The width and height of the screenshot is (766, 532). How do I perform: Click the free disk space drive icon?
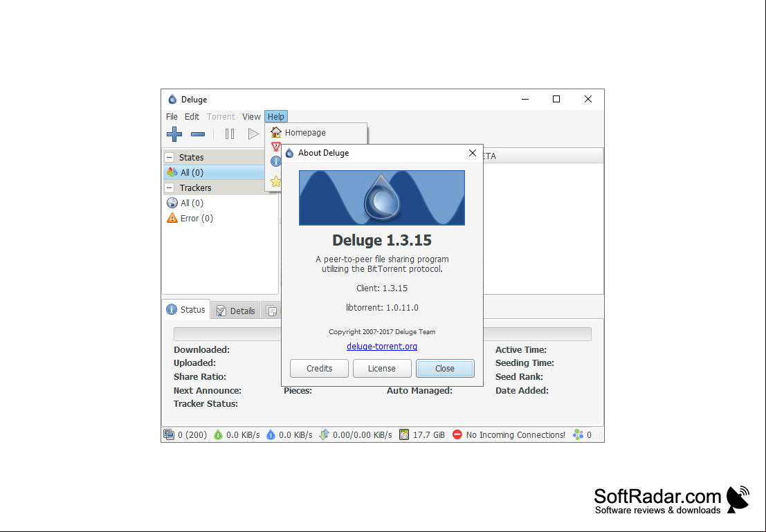[404, 434]
